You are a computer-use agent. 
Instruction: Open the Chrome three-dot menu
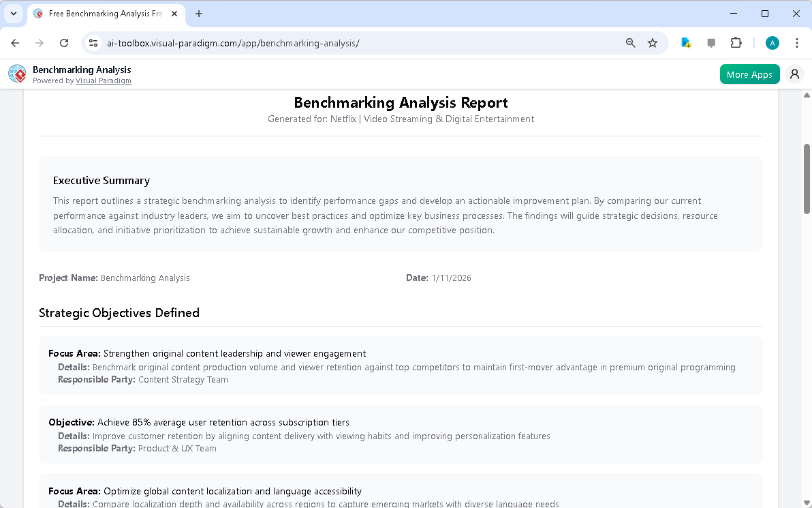[797, 42]
